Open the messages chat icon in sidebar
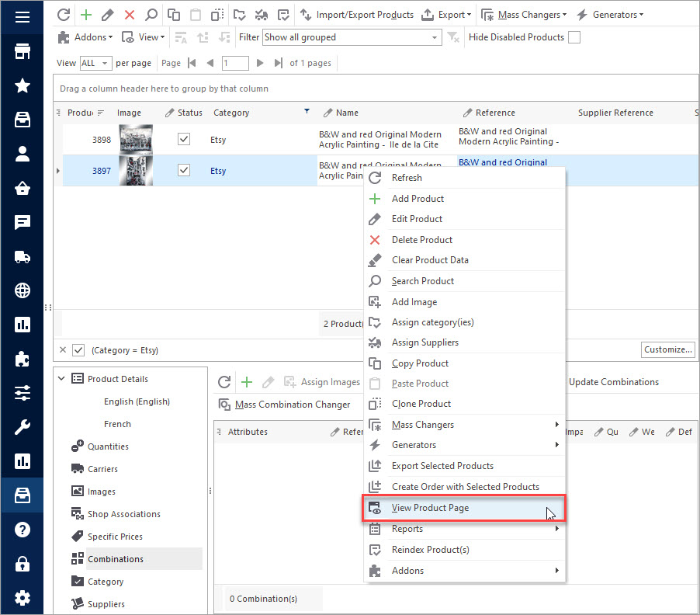Image resolution: width=700 pixels, height=615 pixels. 23,222
